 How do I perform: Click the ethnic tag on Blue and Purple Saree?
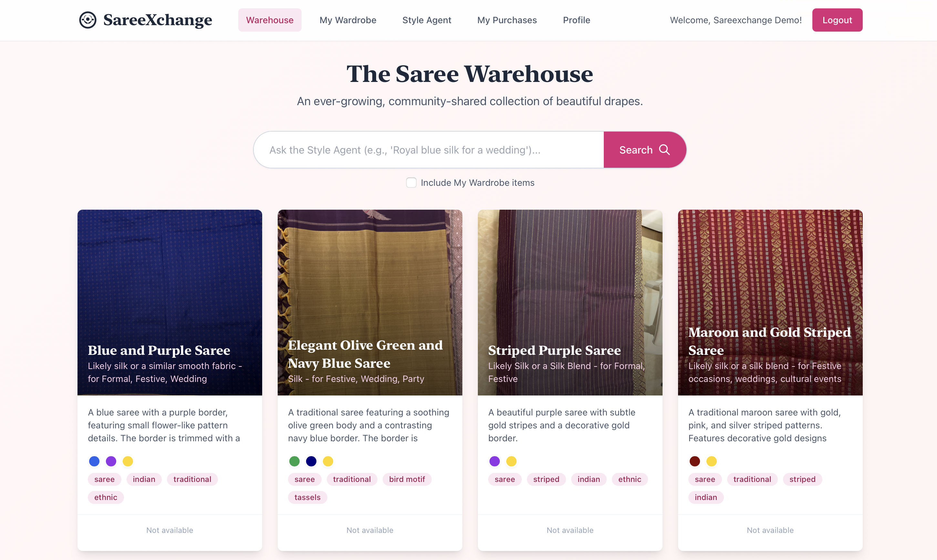coord(105,497)
